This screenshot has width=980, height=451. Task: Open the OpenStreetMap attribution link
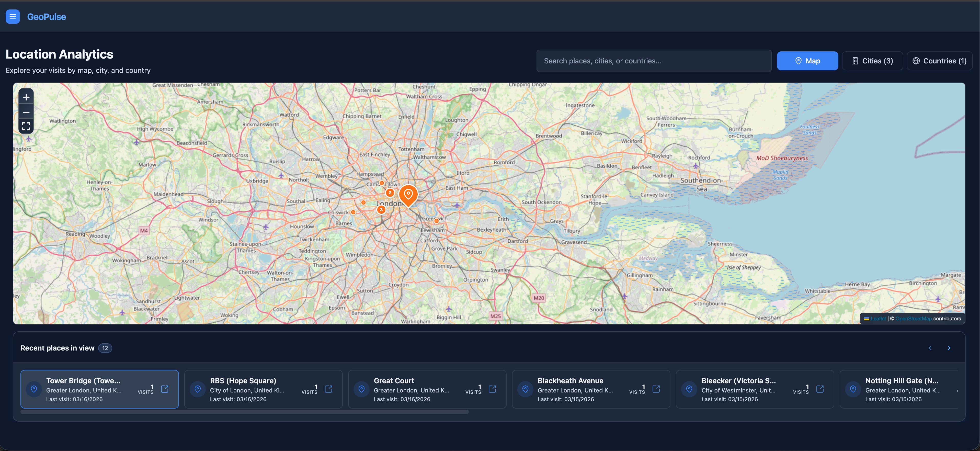[x=914, y=319]
